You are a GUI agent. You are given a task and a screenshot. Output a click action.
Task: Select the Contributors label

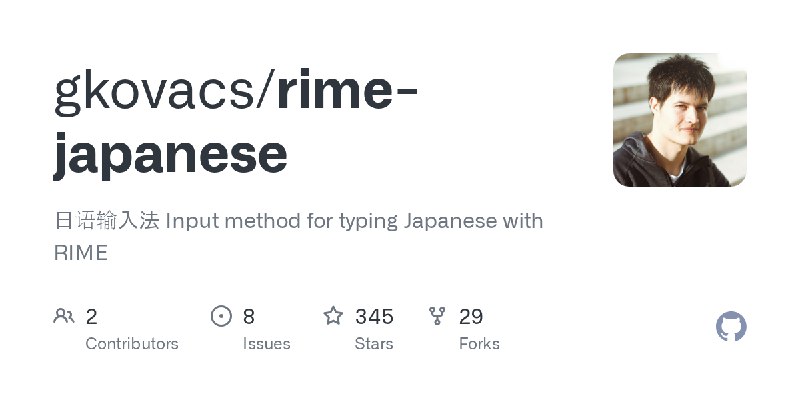[x=132, y=344]
